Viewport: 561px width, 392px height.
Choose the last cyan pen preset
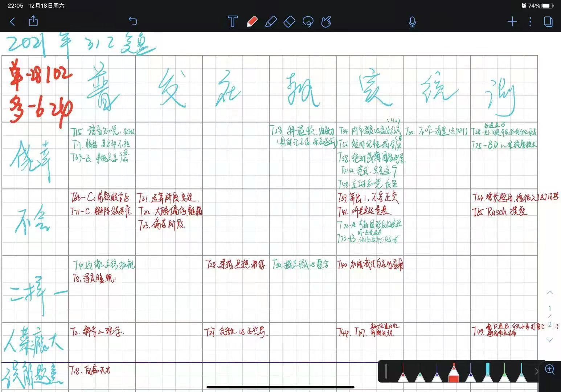click(521, 372)
